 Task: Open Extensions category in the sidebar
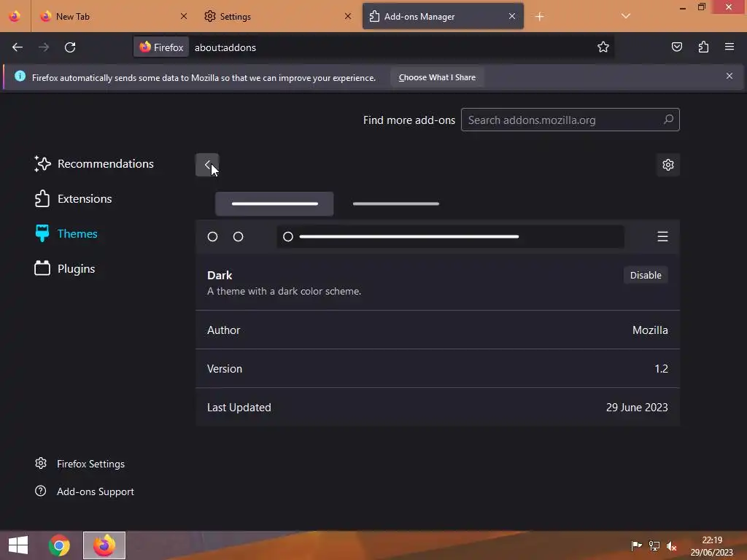(74, 198)
